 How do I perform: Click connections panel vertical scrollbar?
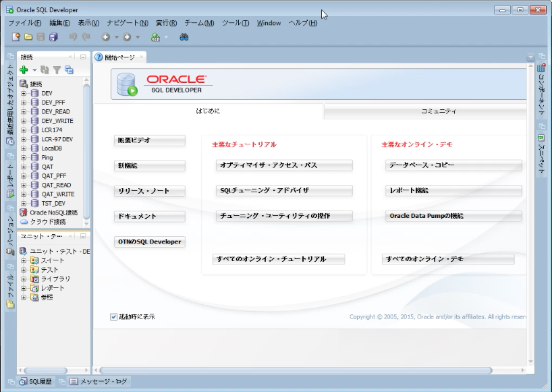coord(86,151)
